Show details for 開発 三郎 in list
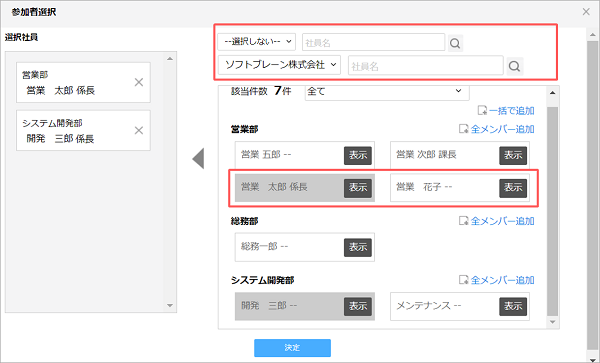This screenshot has height=363, width=600. (x=358, y=306)
